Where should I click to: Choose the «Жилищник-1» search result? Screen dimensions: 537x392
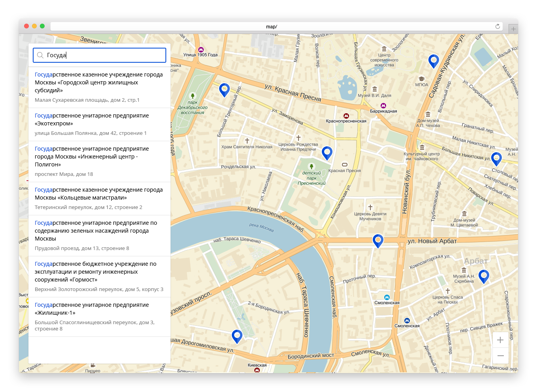pos(100,317)
